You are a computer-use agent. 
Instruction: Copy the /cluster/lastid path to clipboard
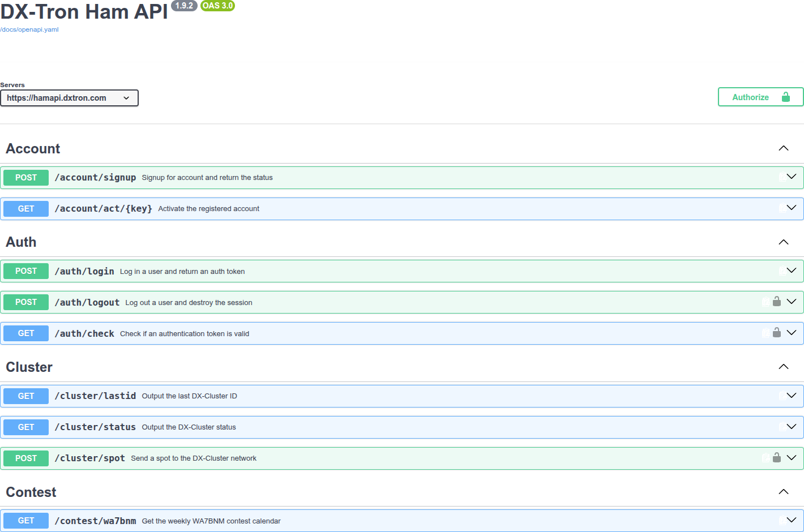point(782,396)
